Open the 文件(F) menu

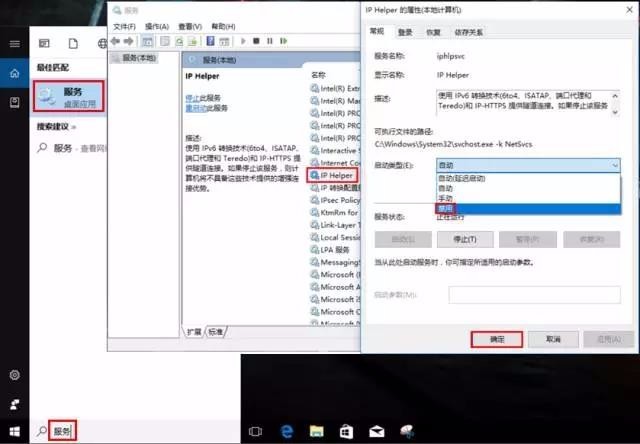click(124, 27)
